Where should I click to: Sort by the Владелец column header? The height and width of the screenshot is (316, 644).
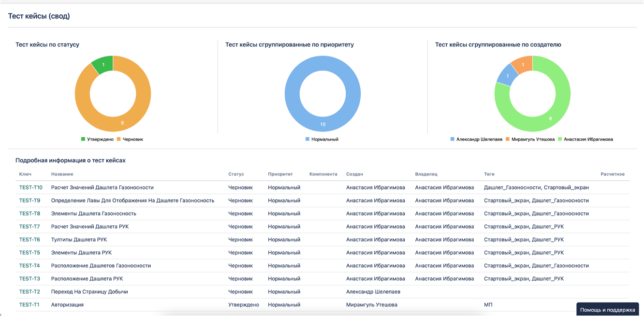click(x=426, y=174)
